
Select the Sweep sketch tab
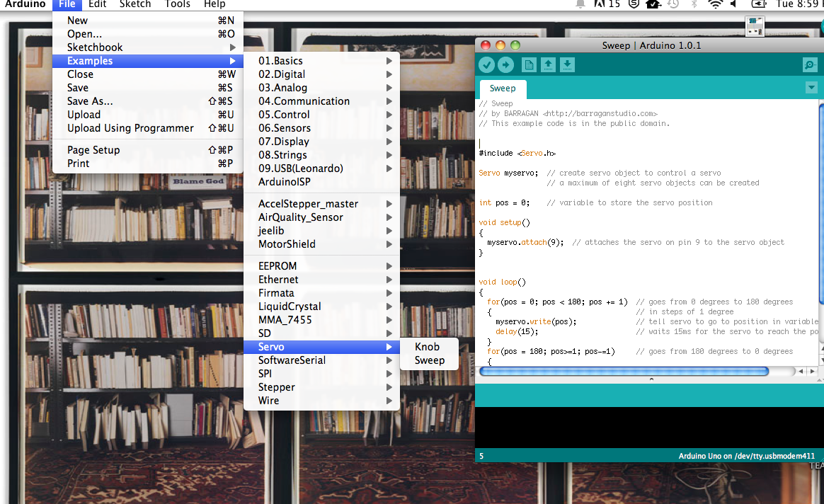click(x=503, y=88)
